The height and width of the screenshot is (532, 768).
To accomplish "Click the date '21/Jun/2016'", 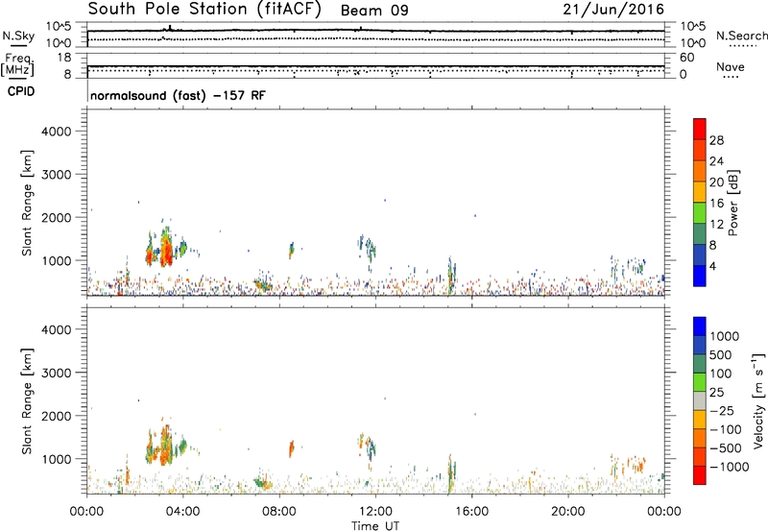I will [613, 10].
